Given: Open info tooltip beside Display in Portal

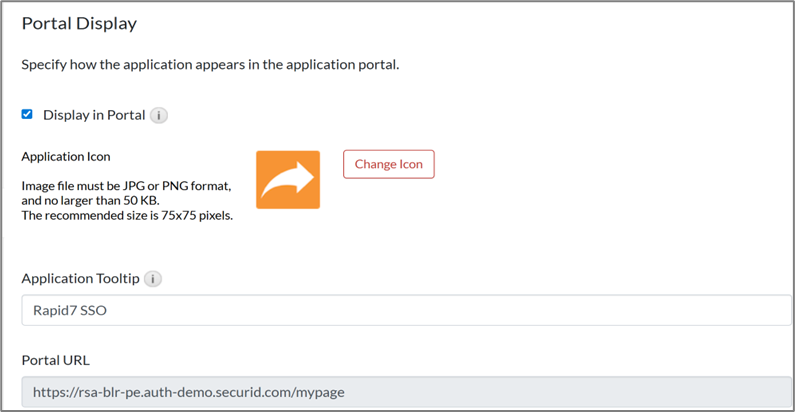Looking at the screenshot, I should pos(159,115).
